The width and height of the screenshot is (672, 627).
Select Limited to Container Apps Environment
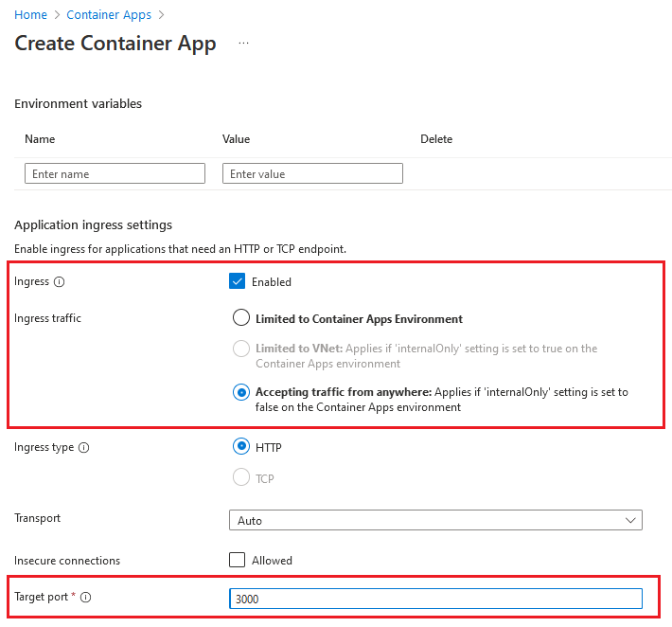241,318
